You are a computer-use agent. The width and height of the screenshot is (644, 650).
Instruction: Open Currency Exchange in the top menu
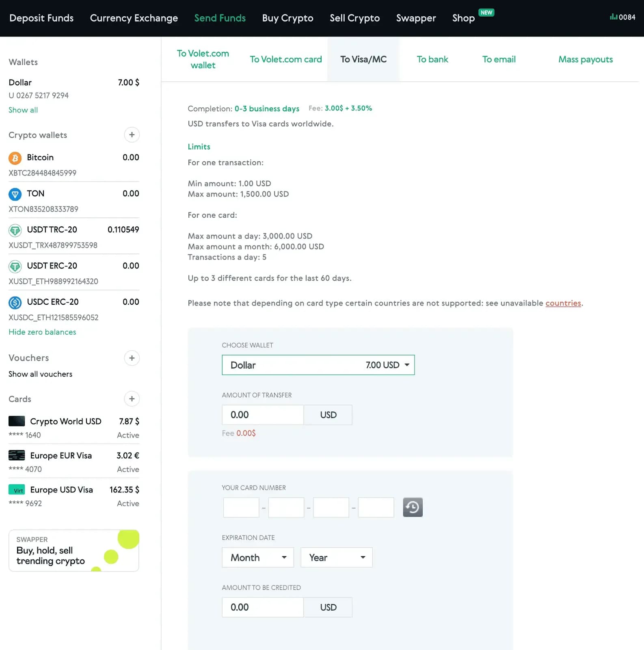point(134,18)
